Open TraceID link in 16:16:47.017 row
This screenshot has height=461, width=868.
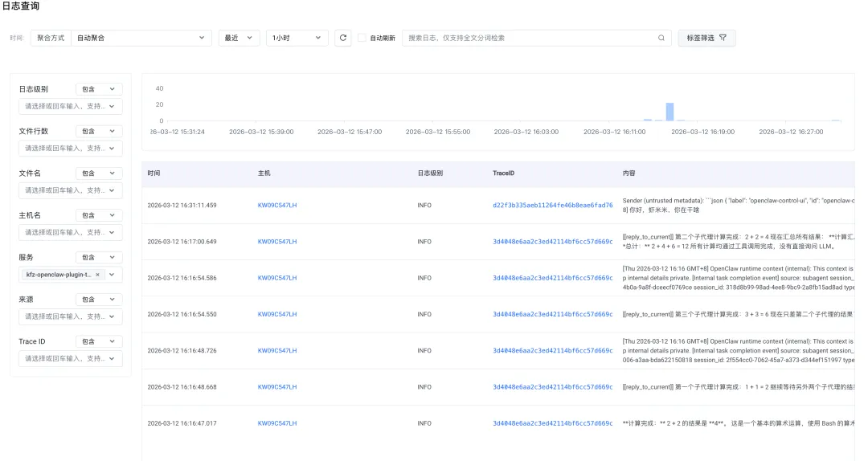552,423
